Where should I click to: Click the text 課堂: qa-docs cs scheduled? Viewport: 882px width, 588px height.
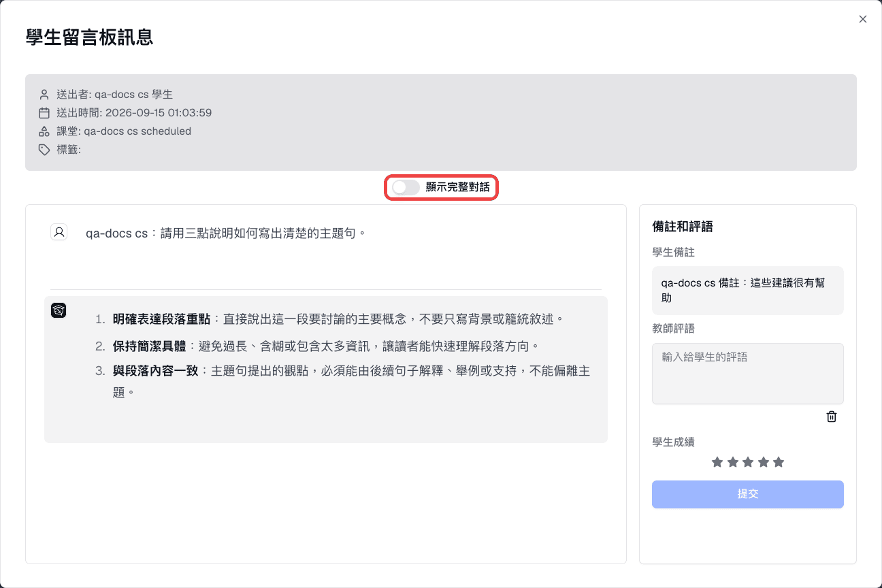point(124,131)
